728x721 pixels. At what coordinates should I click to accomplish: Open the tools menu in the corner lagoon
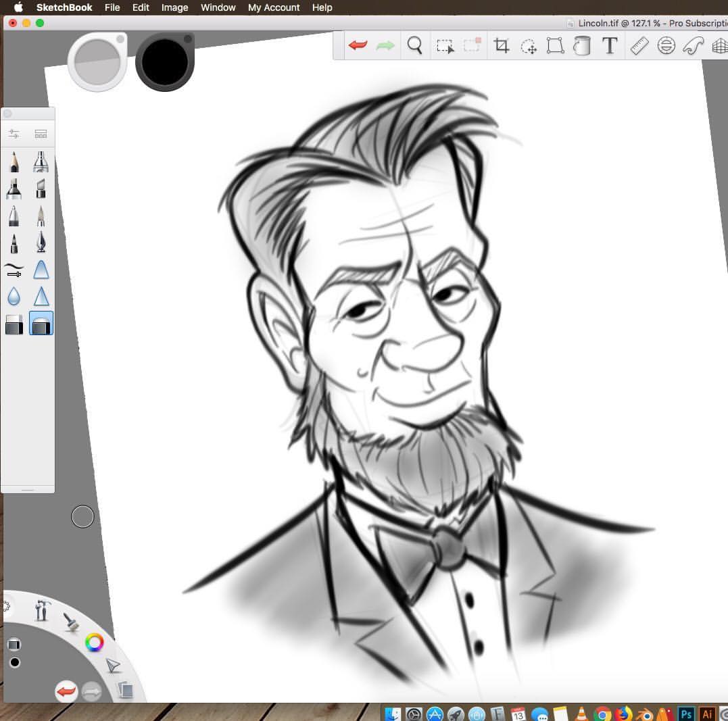coord(41,610)
